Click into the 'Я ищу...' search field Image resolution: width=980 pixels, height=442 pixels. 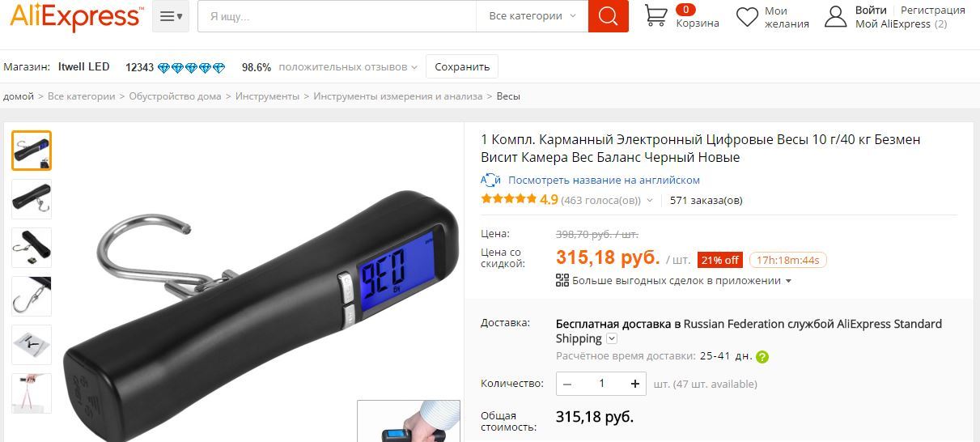coord(337,16)
